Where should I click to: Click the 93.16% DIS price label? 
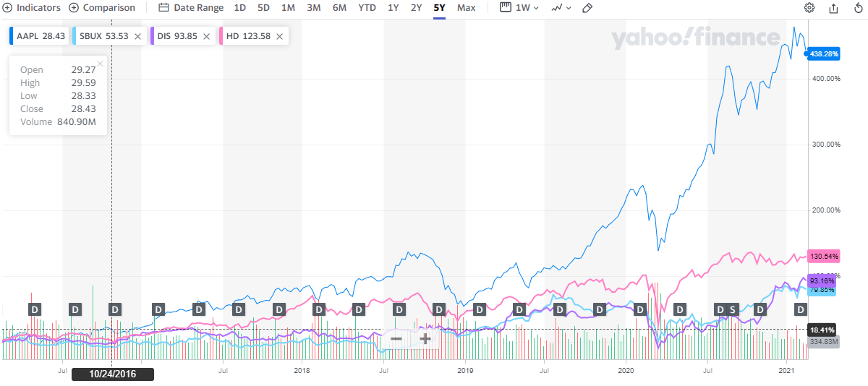click(823, 280)
